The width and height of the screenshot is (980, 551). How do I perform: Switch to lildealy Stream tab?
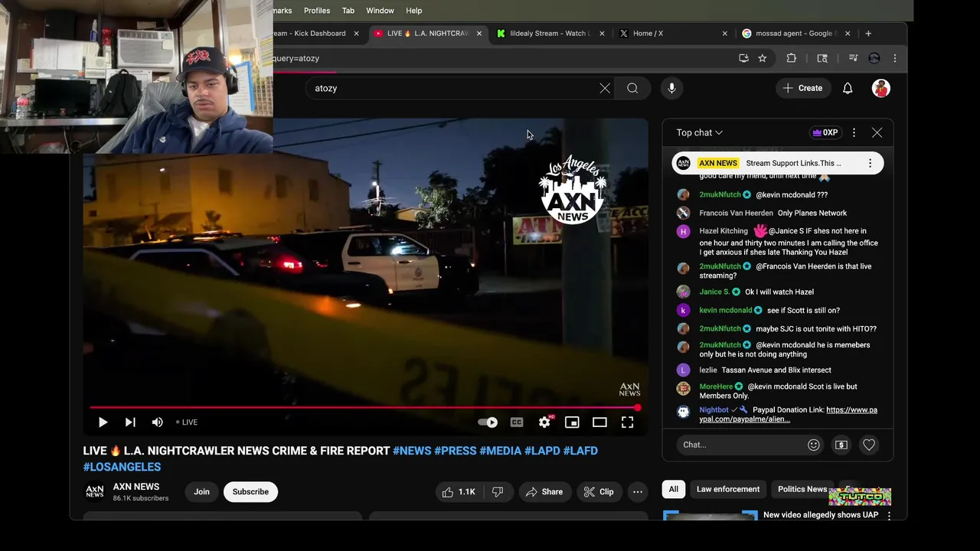click(x=550, y=34)
